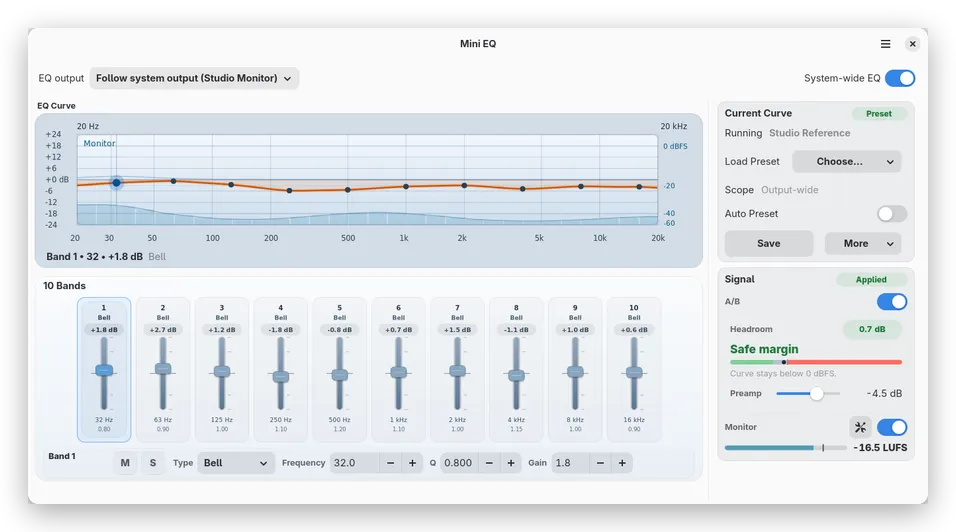Open the Load Preset Choose dropdown
956x532 pixels.
[846, 161]
